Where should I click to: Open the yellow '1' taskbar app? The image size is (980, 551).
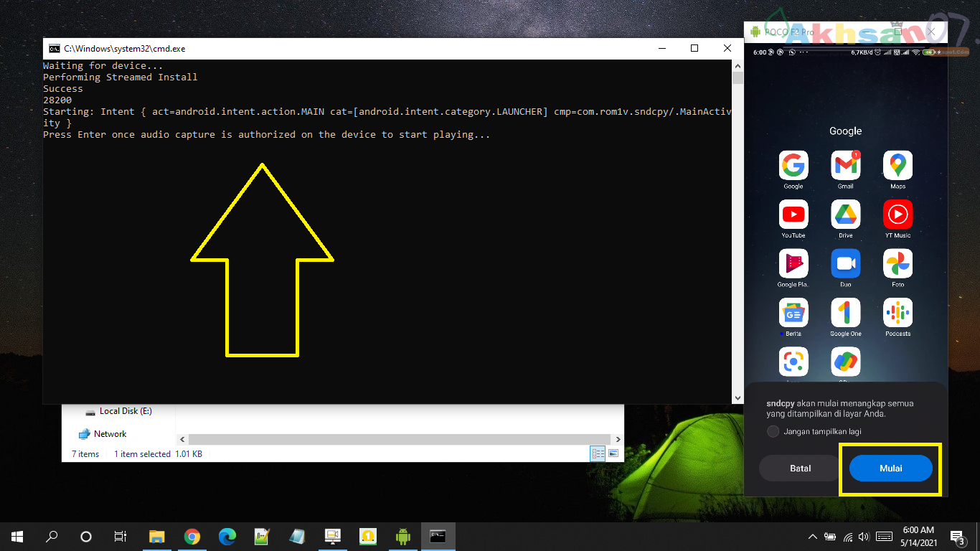click(x=367, y=537)
